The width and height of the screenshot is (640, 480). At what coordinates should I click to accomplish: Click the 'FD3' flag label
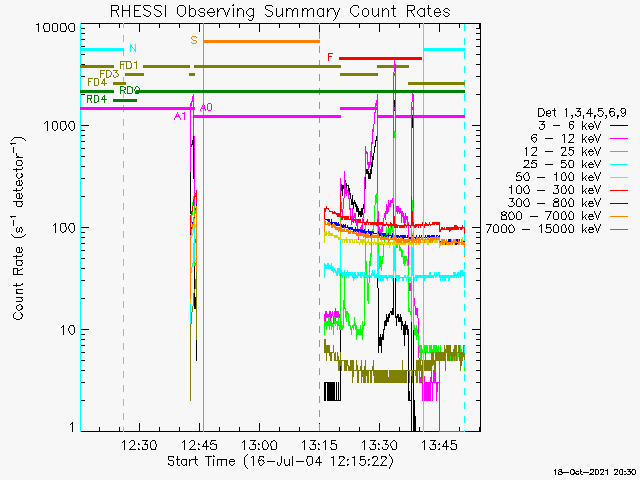pos(109,74)
